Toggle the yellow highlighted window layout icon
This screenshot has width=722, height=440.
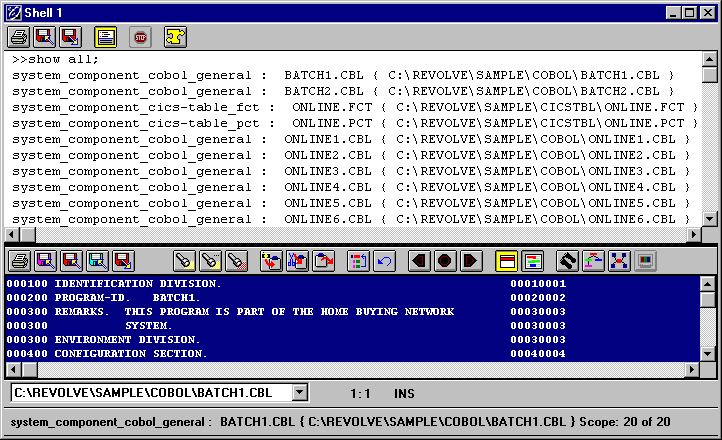click(507, 262)
